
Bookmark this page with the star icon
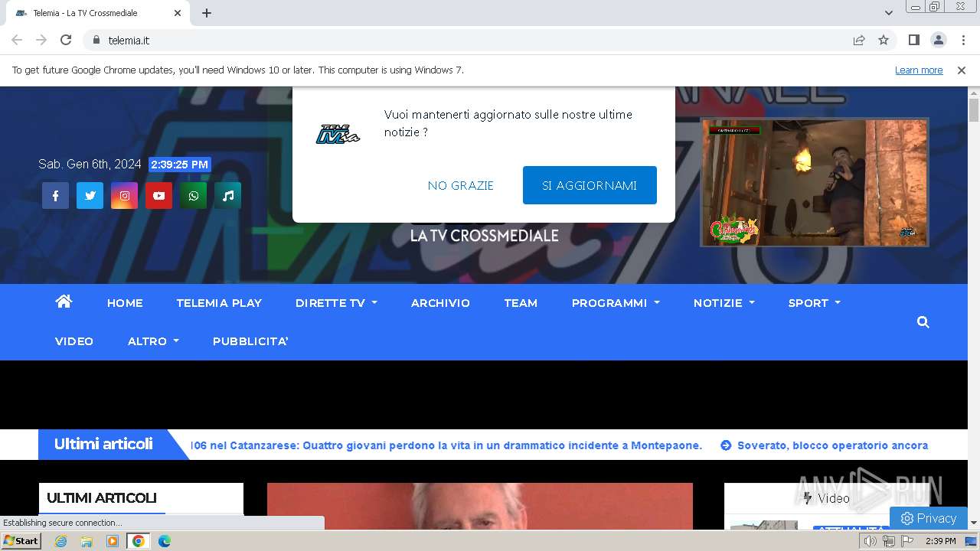(x=884, y=40)
